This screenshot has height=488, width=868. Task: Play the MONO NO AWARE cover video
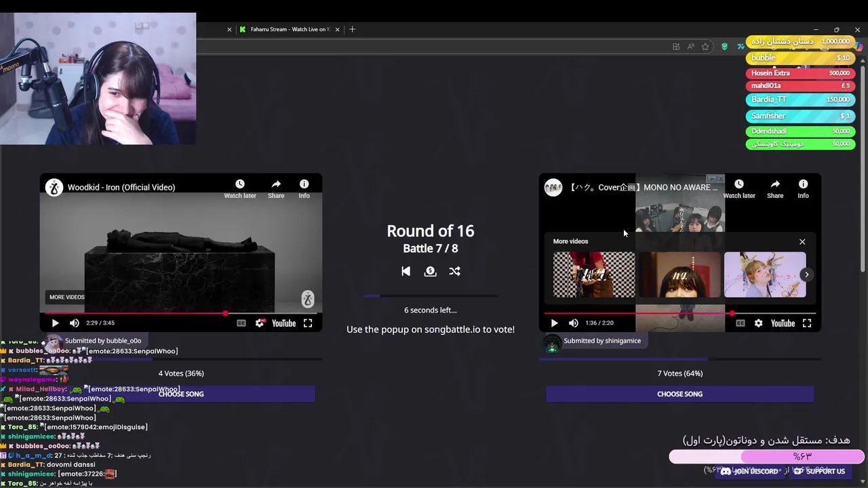tap(554, 323)
